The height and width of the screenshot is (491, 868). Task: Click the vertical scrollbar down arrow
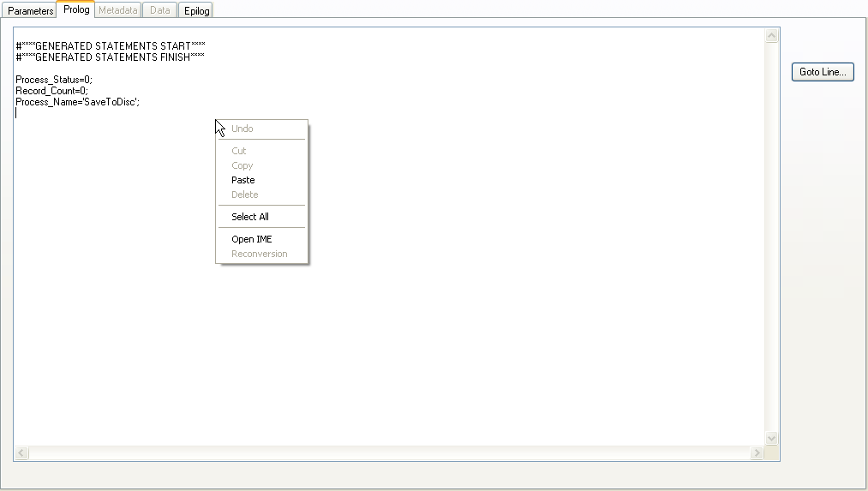pyautogui.click(x=771, y=438)
